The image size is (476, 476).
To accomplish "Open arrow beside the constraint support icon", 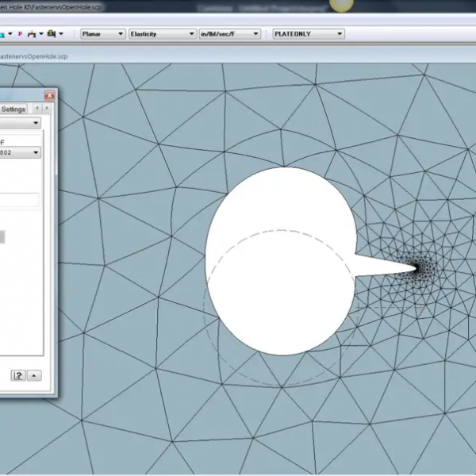I will coord(41,33).
